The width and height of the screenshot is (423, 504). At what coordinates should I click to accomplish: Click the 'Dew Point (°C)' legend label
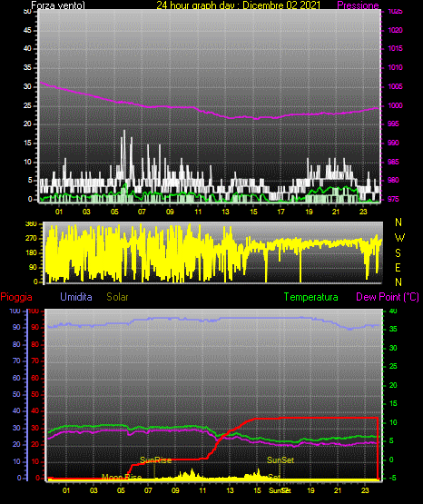pyautogui.click(x=388, y=297)
